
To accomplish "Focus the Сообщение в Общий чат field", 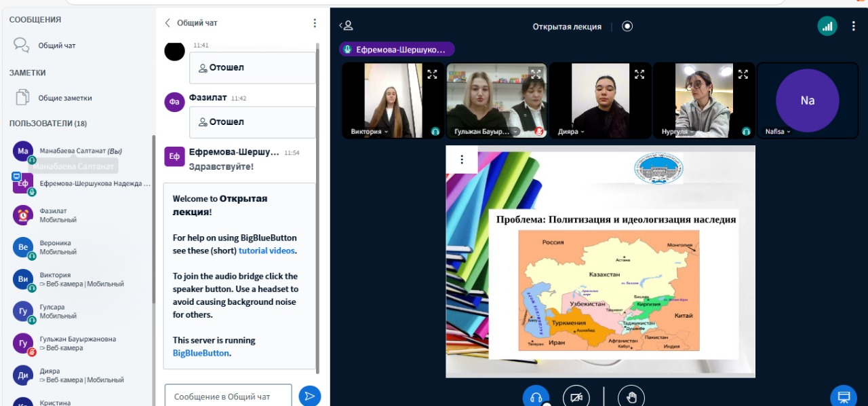I will [228, 396].
